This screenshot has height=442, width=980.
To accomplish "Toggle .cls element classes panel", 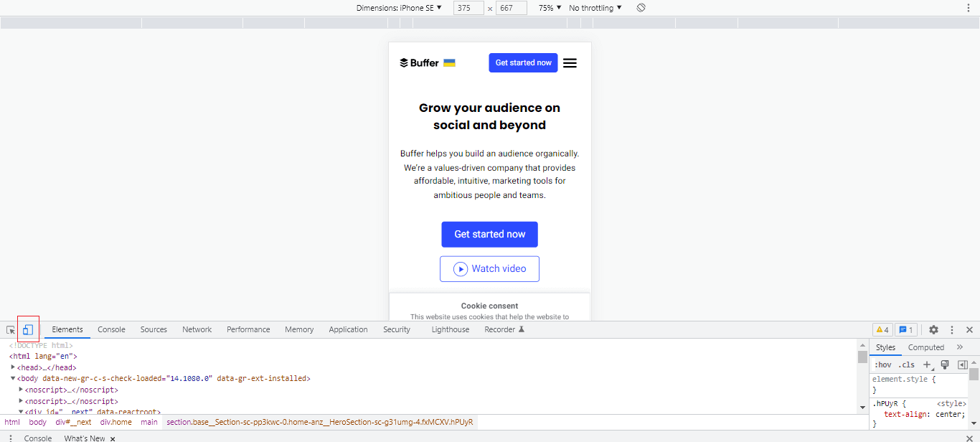I will [x=907, y=365].
